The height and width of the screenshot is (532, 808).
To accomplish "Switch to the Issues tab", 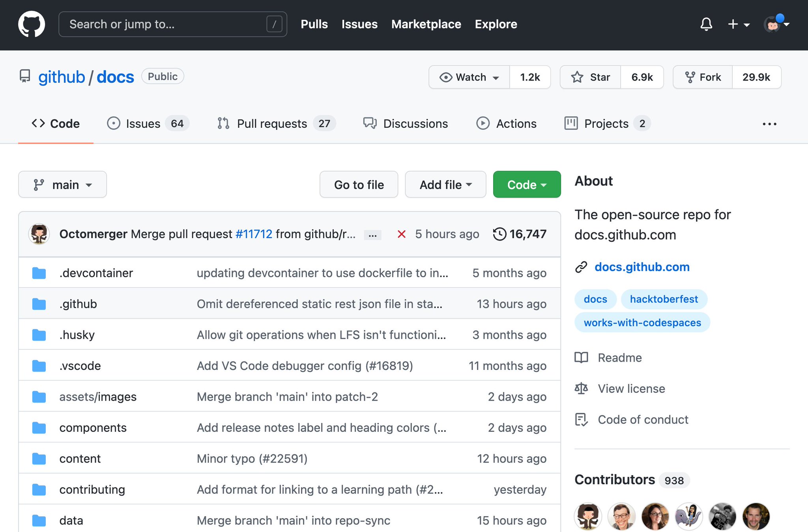I will coord(143,123).
